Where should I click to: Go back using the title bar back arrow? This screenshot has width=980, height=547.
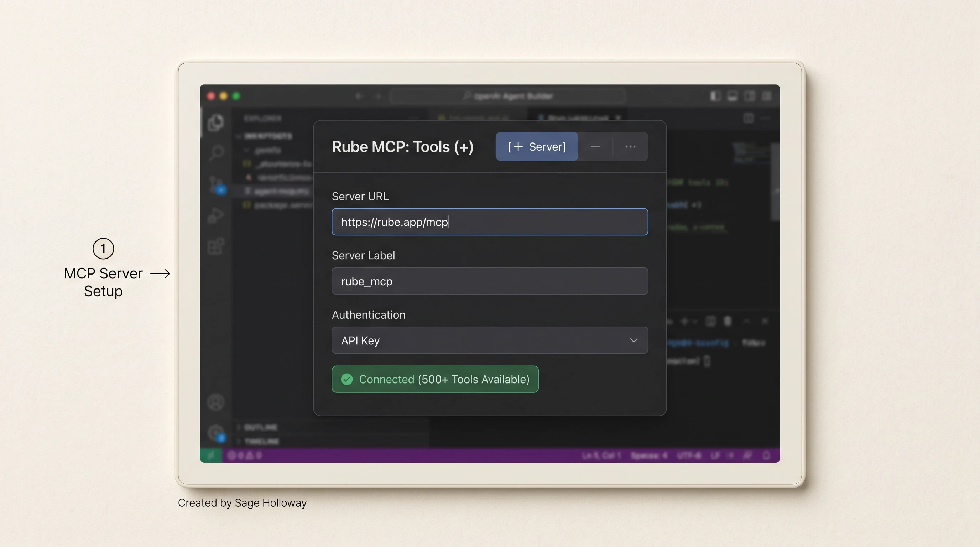(x=359, y=96)
